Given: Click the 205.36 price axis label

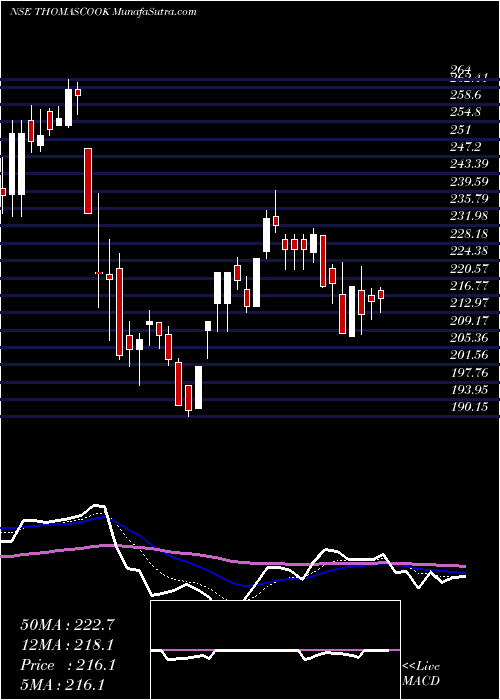Looking at the screenshot, I should [x=469, y=338].
